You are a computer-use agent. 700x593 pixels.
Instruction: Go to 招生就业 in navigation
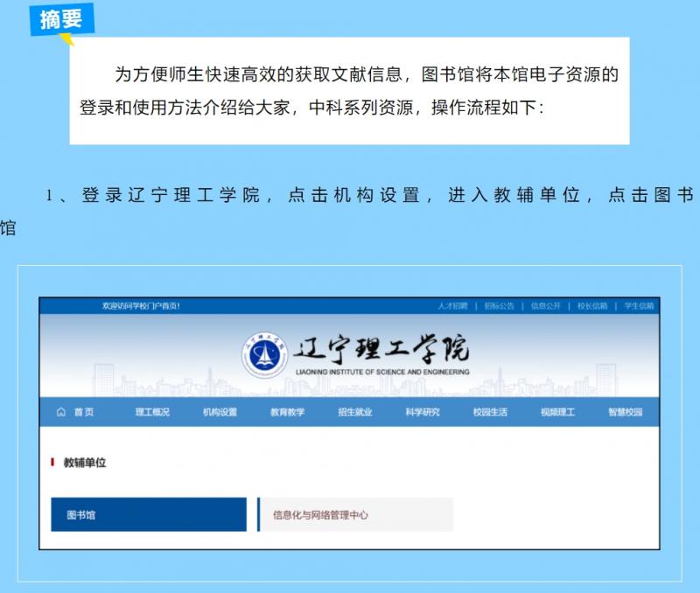tap(355, 412)
